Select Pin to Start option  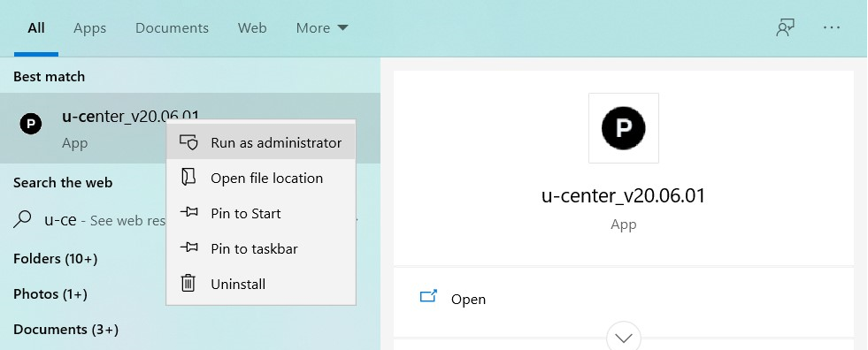click(261, 213)
